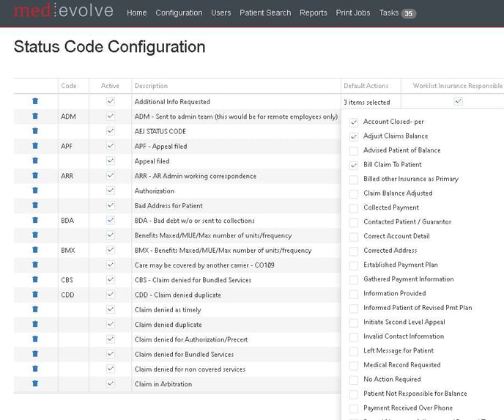Toggle Worklist Insurance Responsible checkbox in first row

click(x=458, y=101)
